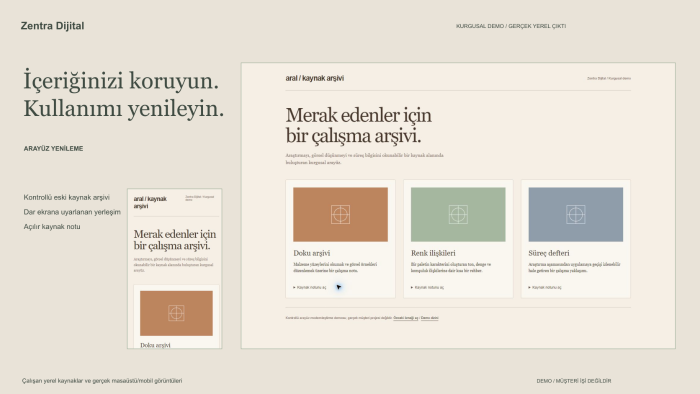This screenshot has width=700, height=394.
Task: Click the crosshair icon on the blue Süreç defteri image
Action: click(575, 215)
